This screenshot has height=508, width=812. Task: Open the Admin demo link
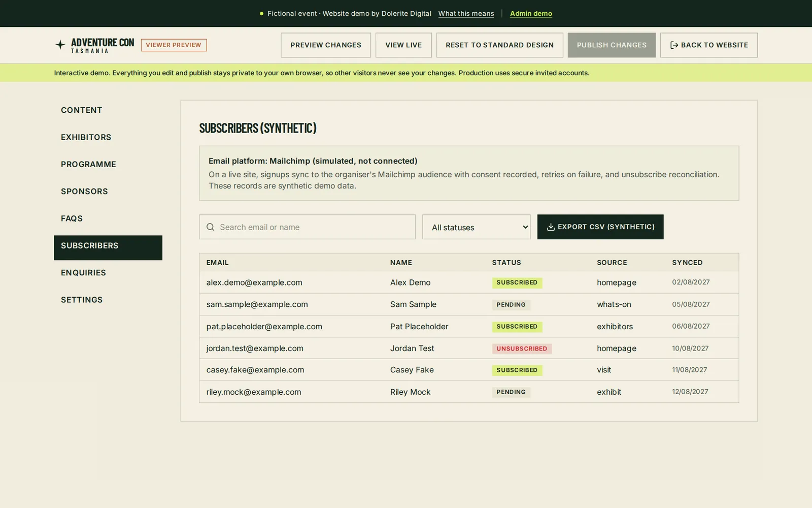click(531, 14)
